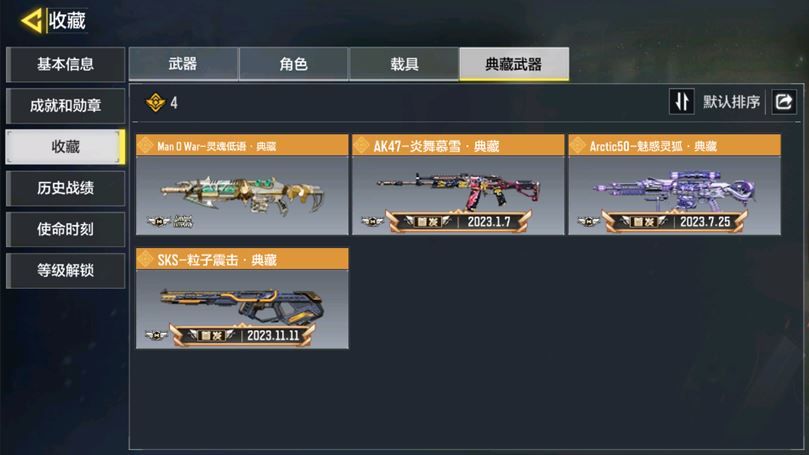Open the 使命时刻 section

pyautogui.click(x=66, y=229)
